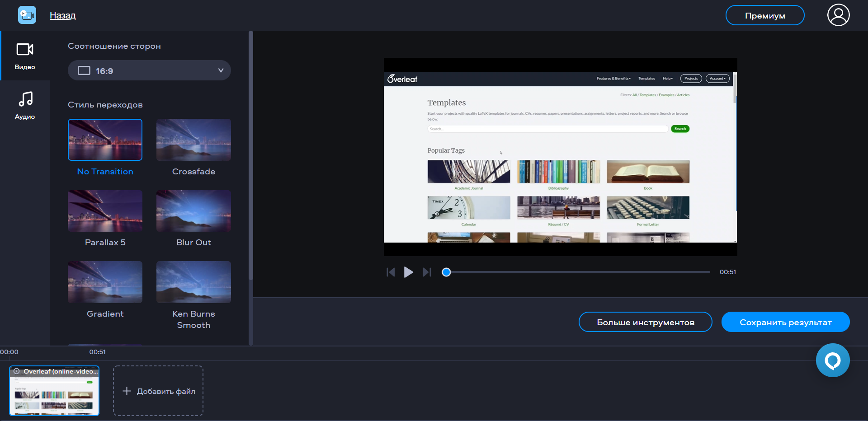The width and height of the screenshot is (868, 421).
Task: Click the Премиум button
Action: pos(764,15)
